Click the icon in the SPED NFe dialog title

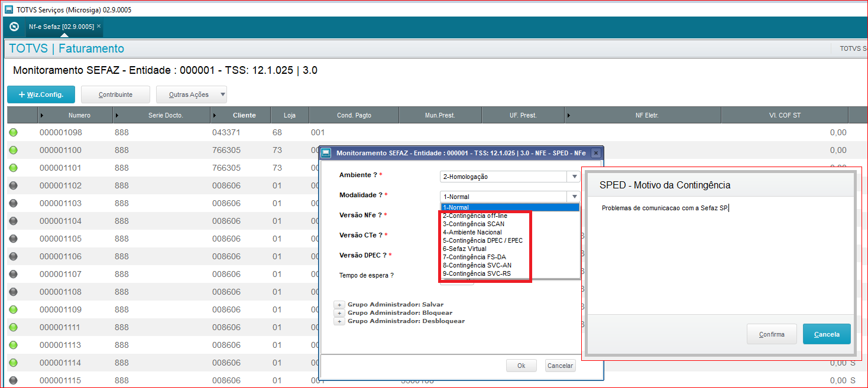[x=327, y=153]
